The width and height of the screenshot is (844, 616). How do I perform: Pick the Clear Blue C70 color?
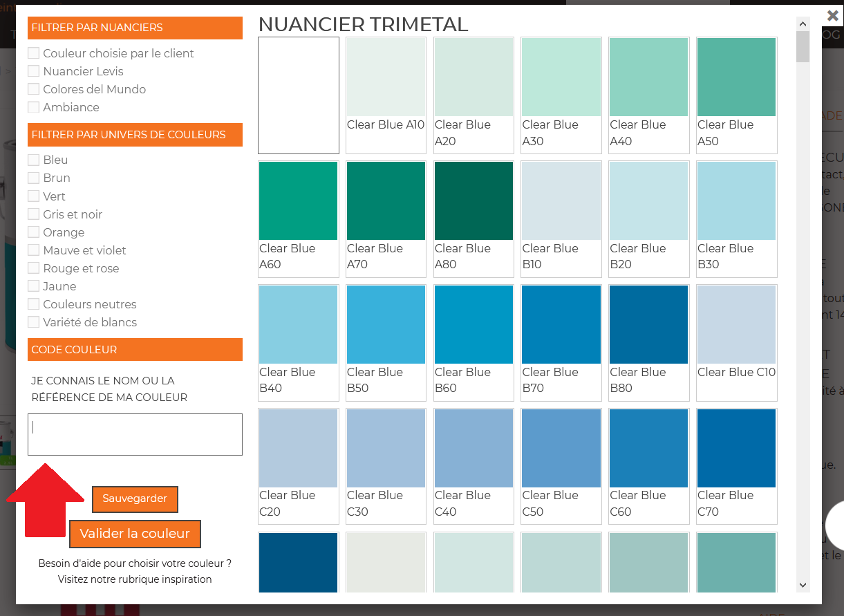(736, 449)
